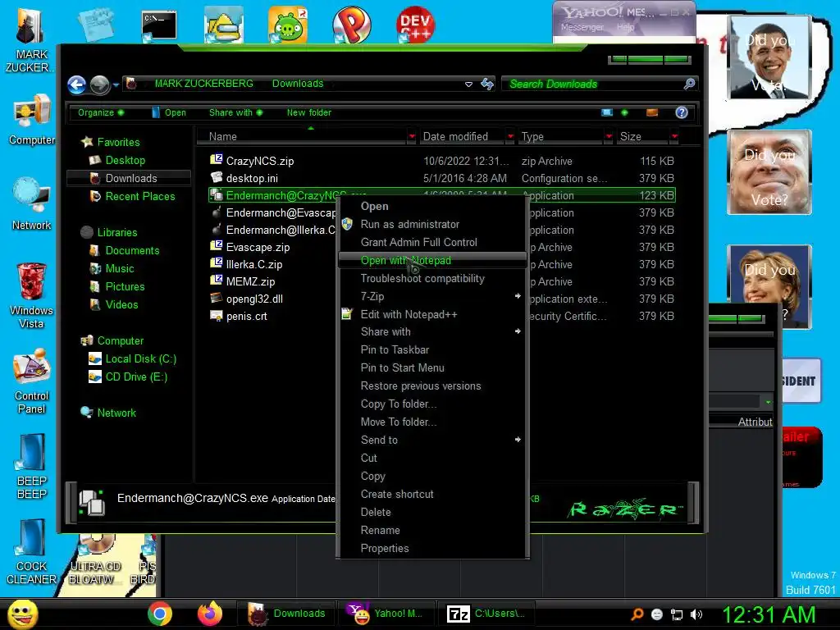
Task: Click the Downloads taskbar button
Action: point(286,614)
